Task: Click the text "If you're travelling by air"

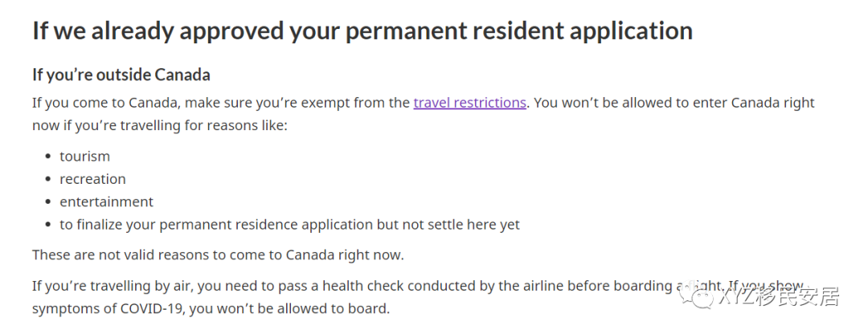Action: (113, 286)
